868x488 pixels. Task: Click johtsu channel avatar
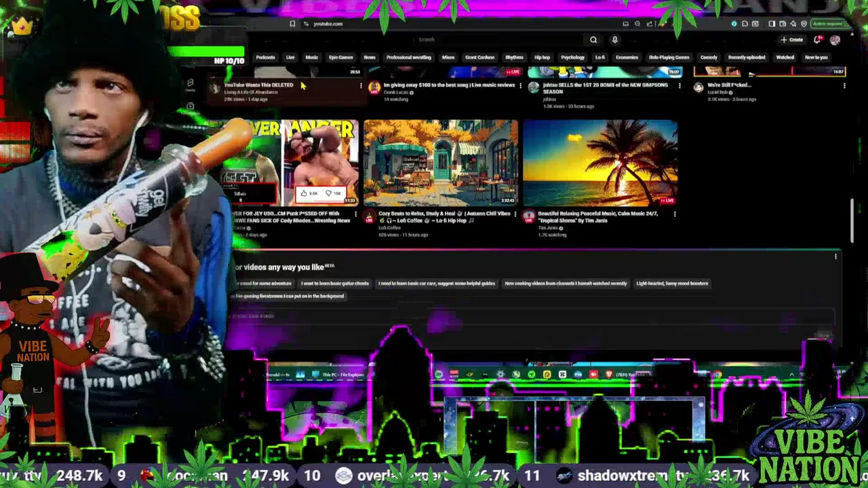pos(534,87)
